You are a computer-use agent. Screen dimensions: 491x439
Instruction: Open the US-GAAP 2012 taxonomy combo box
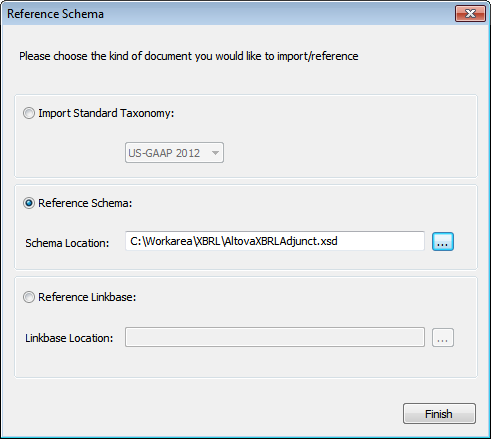[x=174, y=153]
